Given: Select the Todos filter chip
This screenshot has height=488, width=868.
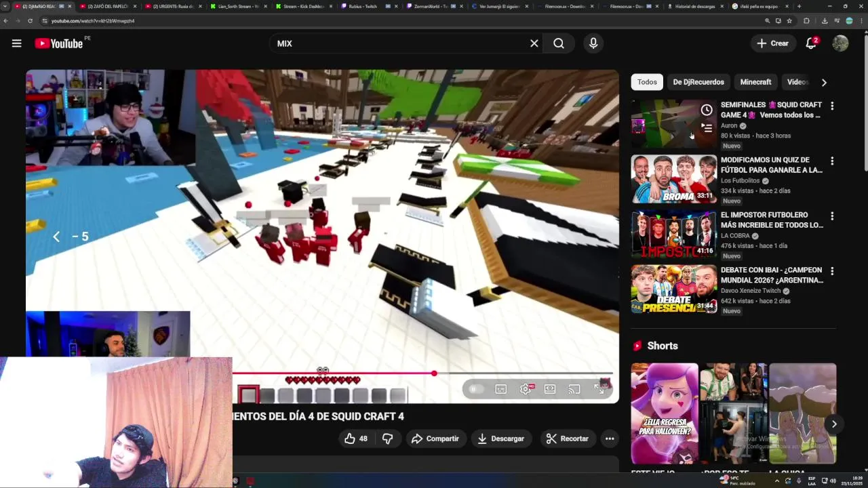Looking at the screenshot, I should click(647, 82).
